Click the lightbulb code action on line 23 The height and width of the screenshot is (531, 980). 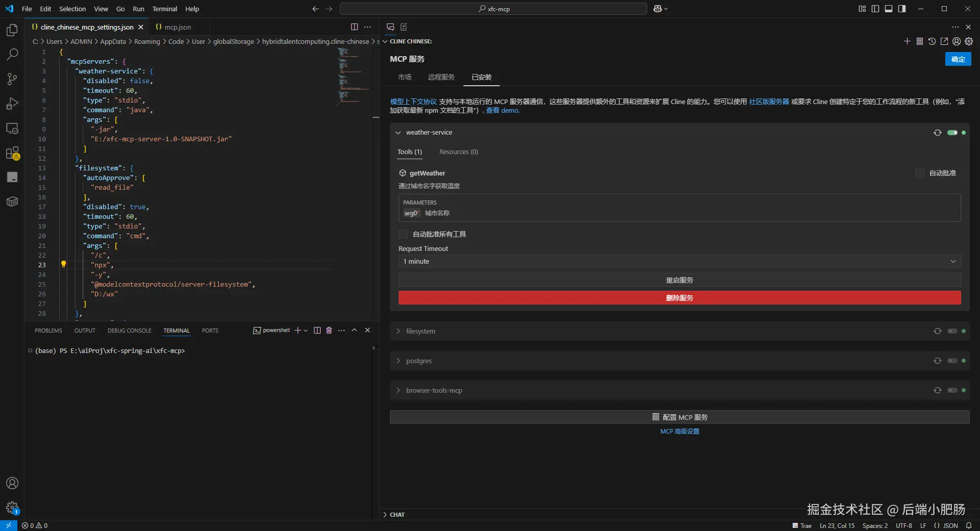coord(63,264)
